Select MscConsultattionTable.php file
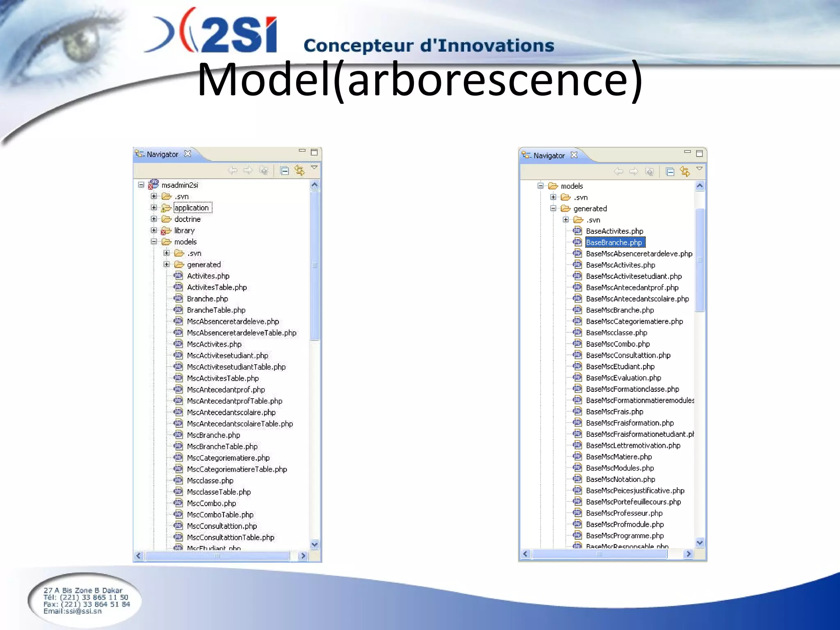840x630 pixels. tap(231, 537)
